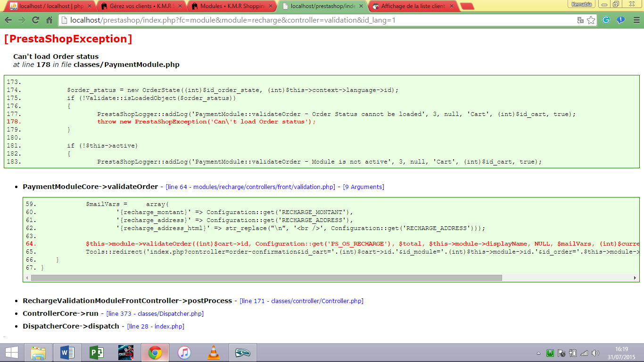Open the line 171 Controller.php link

coord(302,301)
